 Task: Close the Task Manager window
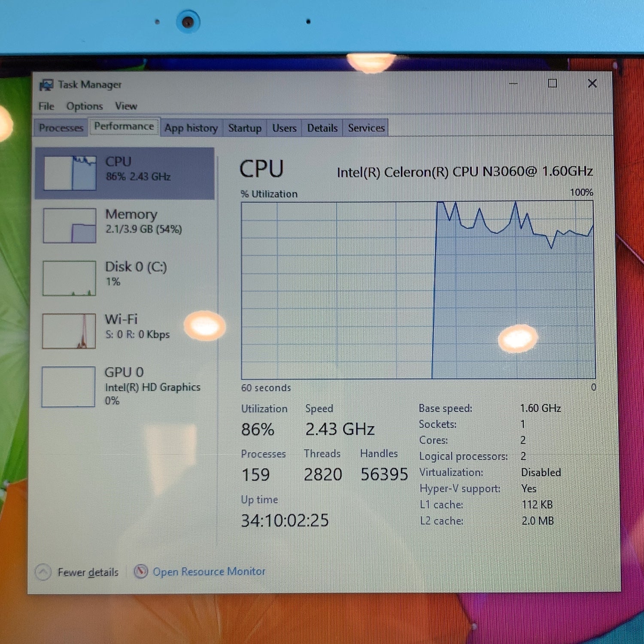(592, 83)
